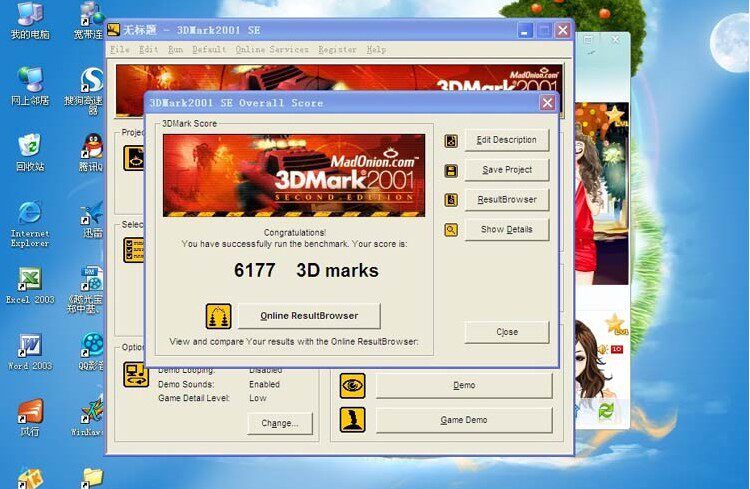Open the folder icon at desktop bottom

click(92, 478)
